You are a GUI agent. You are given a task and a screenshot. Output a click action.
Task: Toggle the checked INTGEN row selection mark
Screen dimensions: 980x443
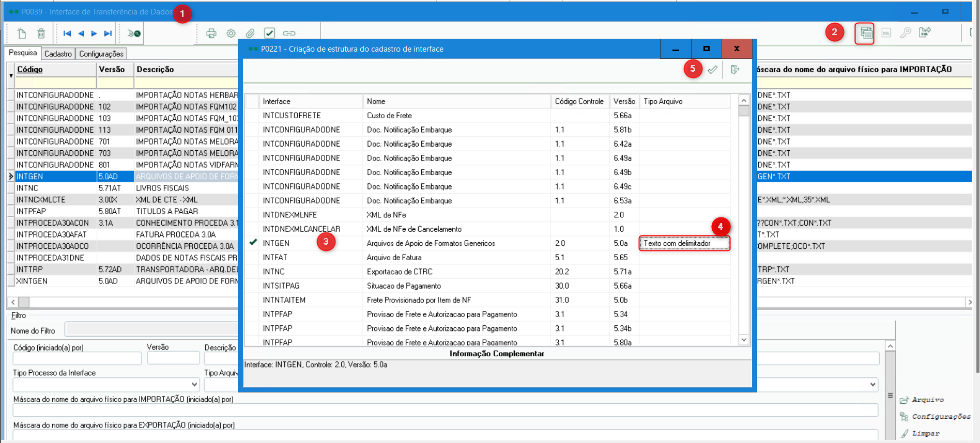[x=253, y=243]
